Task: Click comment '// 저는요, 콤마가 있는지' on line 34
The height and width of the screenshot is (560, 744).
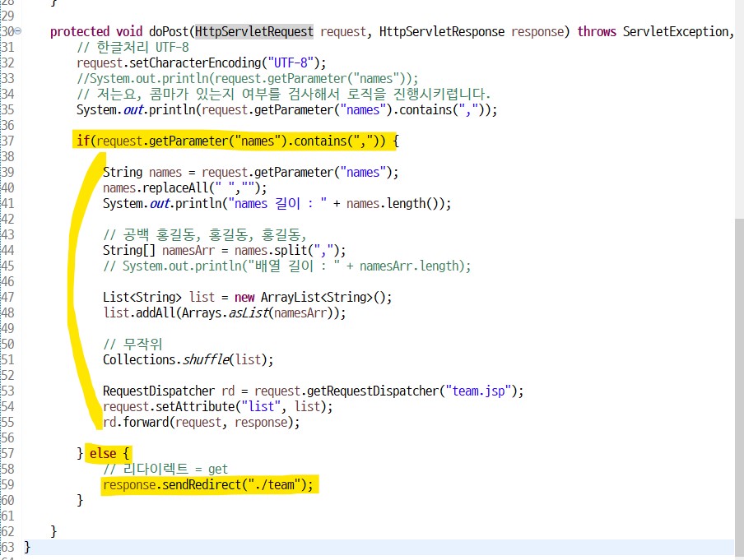Action: tap(283, 95)
